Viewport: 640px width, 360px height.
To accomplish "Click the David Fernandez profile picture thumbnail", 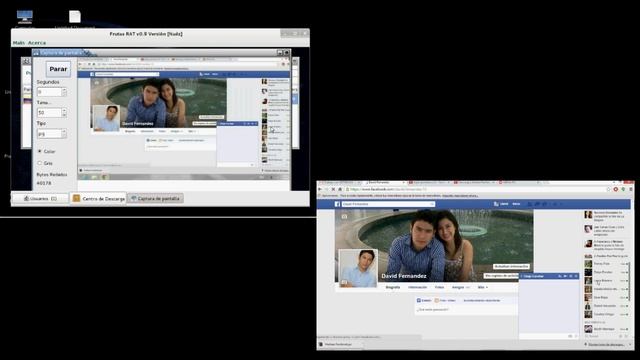I will pos(358,268).
